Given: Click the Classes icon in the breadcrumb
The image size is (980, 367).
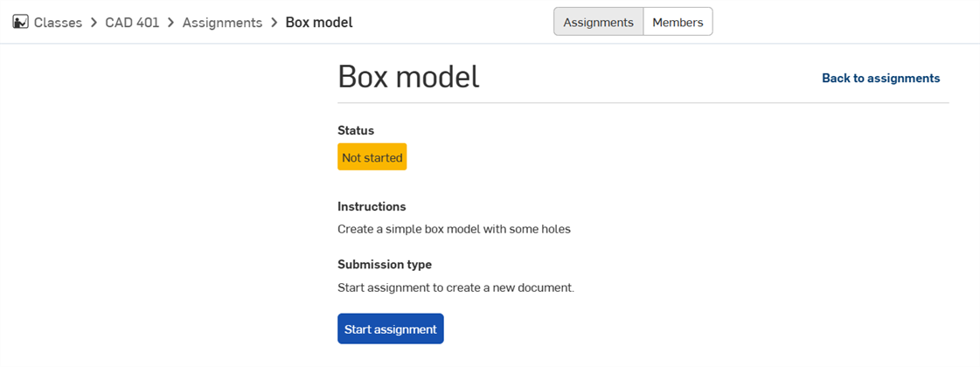Looking at the screenshot, I should click(x=20, y=22).
